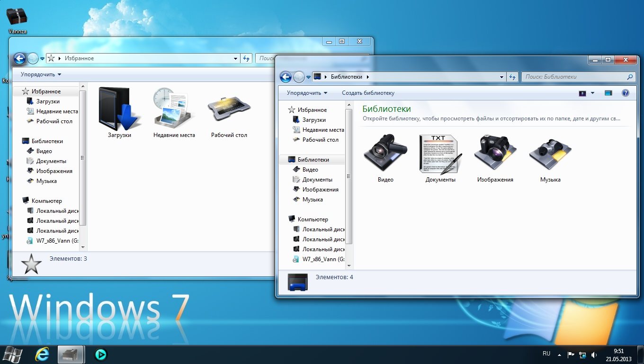Click search magnifier in Библиотеки search box
Image resolution: width=644 pixels, height=364 pixels.
coord(630,77)
